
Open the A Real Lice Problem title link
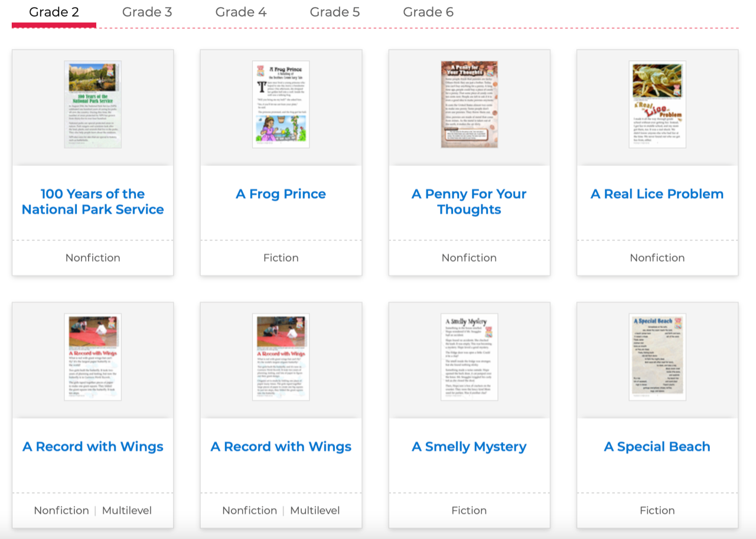(x=657, y=194)
